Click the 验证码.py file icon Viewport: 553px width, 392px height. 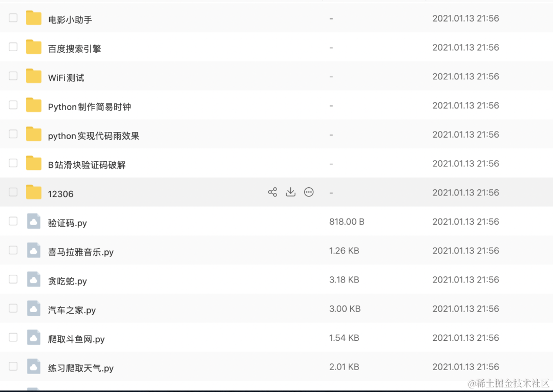click(x=34, y=221)
